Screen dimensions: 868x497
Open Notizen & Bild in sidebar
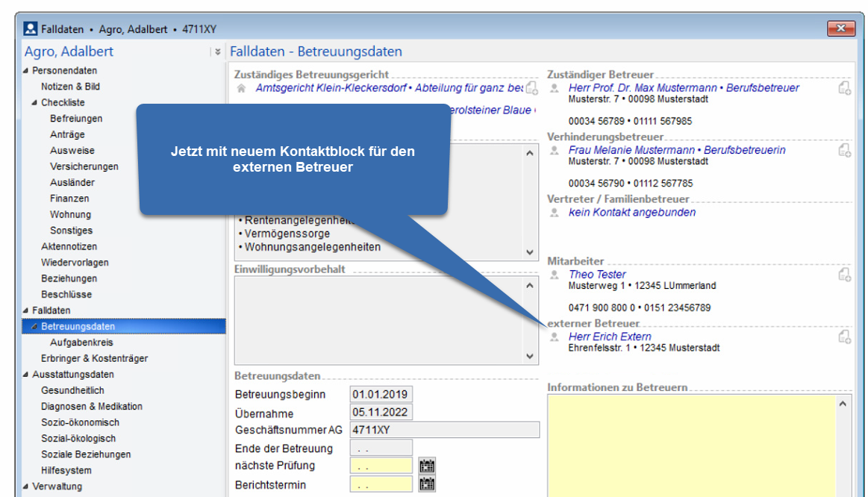[x=70, y=87]
